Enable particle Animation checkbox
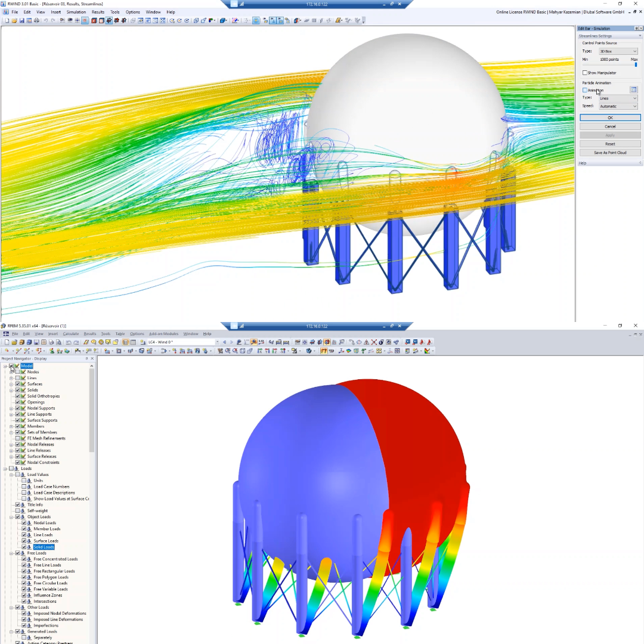Screen dimensions: 644x644 (x=585, y=90)
